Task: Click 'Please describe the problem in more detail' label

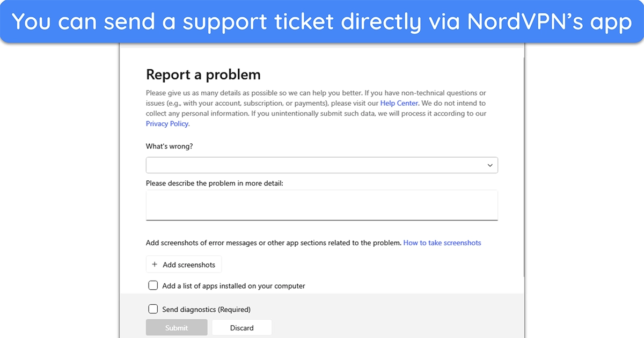Action: (215, 183)
